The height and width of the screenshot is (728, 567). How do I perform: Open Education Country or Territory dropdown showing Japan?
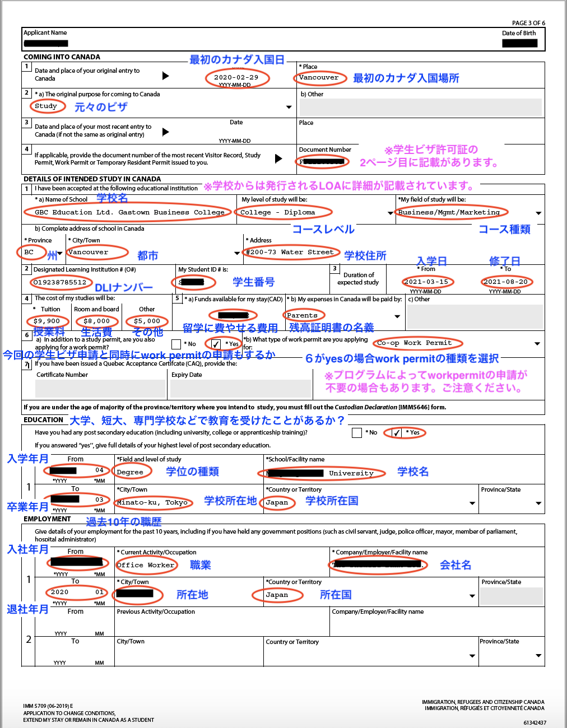pyautogui.click(x=472, y=503)
